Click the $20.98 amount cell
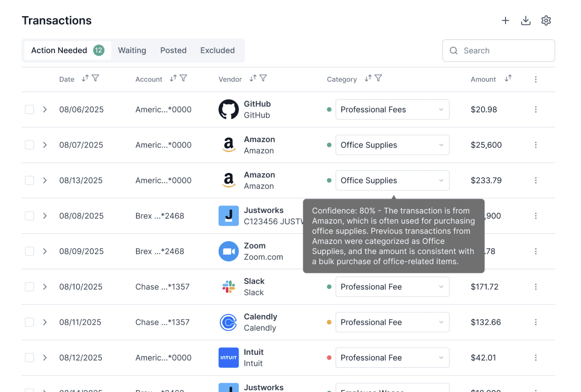581x392 pixels. point(484,110)
